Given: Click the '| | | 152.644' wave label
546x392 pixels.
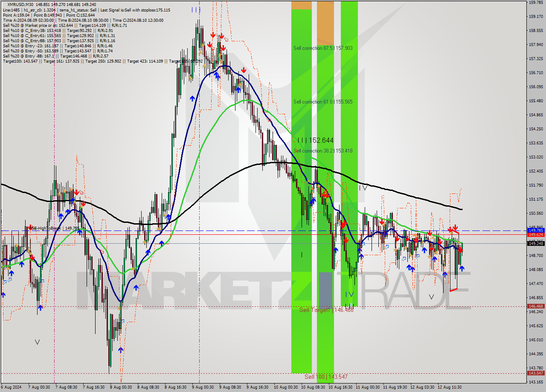Looking at the screenshot, I should click(315, 140).
